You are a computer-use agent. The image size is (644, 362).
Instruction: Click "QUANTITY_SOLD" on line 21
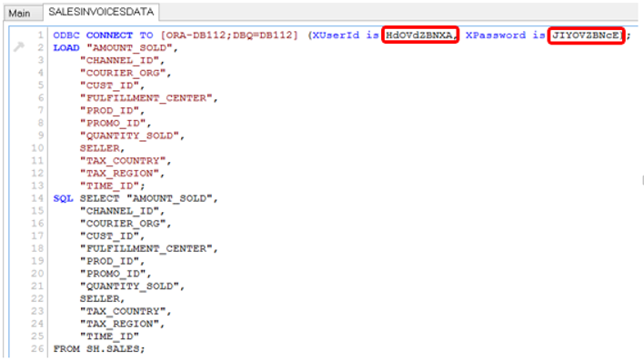tap(129, 287)
